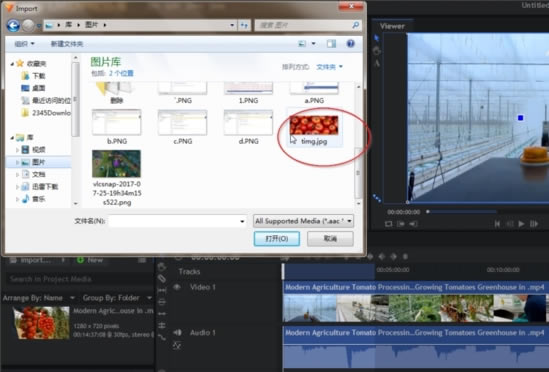Refresh the Import dialog address bar
This screenshot has width=549, height=372.
tap(244, 25)
